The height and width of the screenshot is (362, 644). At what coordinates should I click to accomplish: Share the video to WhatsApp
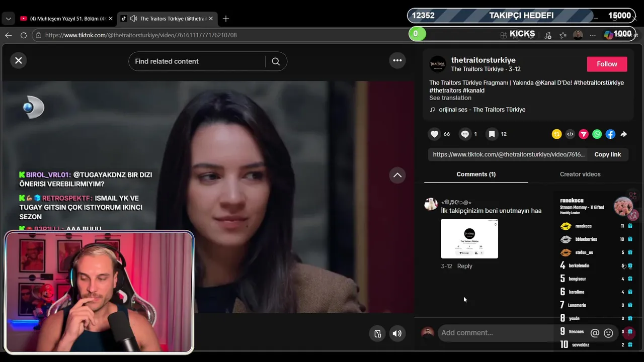coord(597,134)
